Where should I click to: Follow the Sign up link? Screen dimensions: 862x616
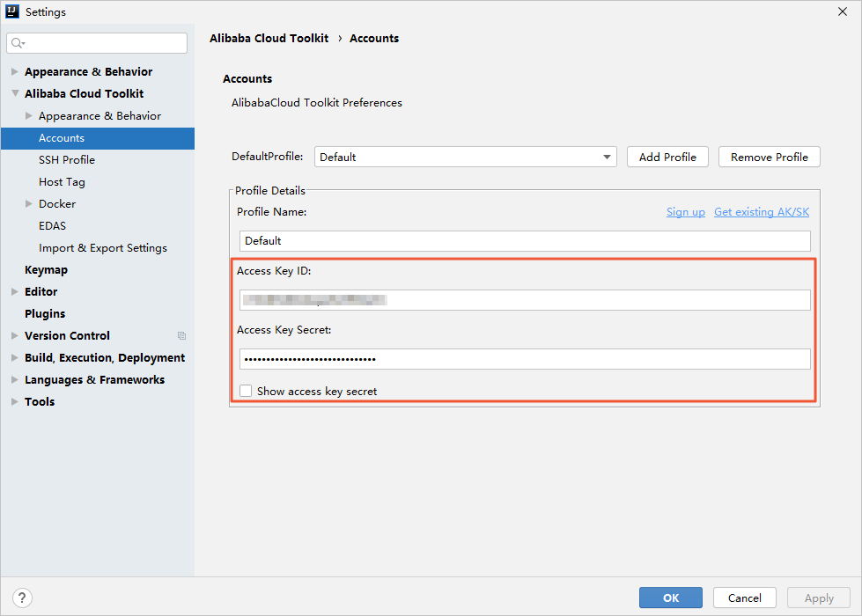[x=686, y=211]
